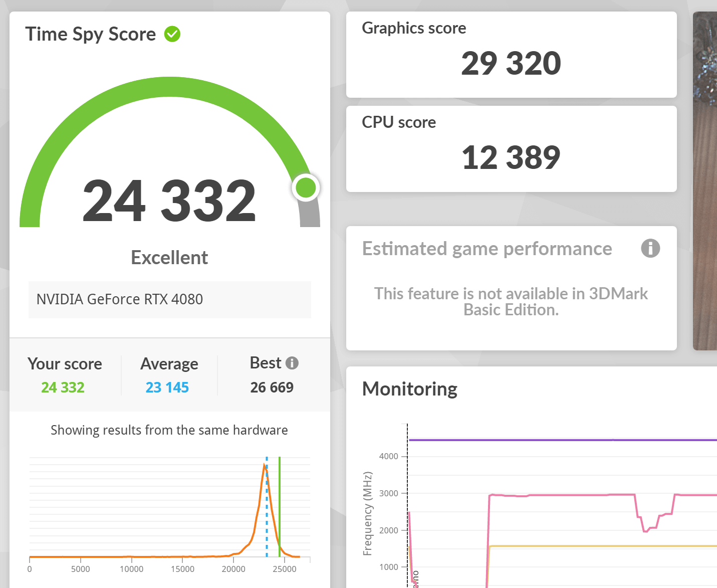
Task: Click the green validation checkmark icon
Action: click(x=172, y=34)
